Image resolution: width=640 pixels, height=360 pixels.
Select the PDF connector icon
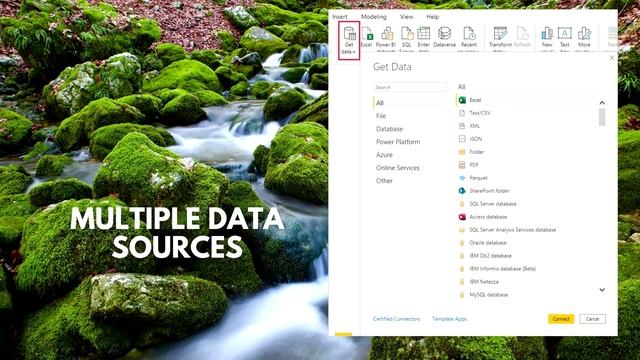(462, 165)
